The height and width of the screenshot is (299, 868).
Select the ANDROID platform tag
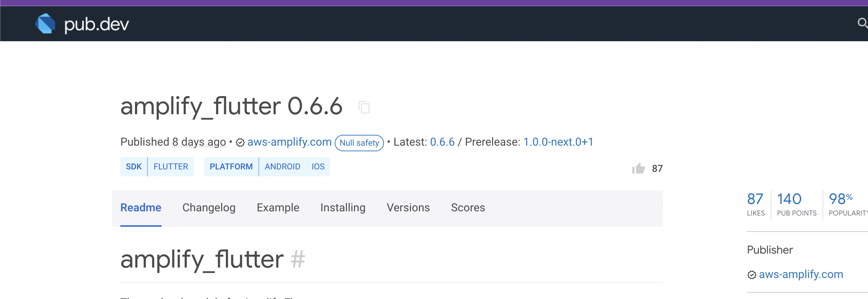(282, 167)
